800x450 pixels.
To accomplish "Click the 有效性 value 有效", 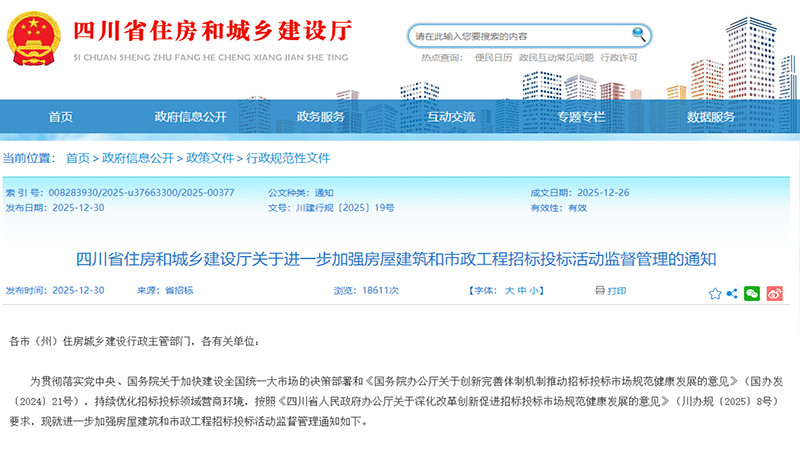I will click(578, 208).
